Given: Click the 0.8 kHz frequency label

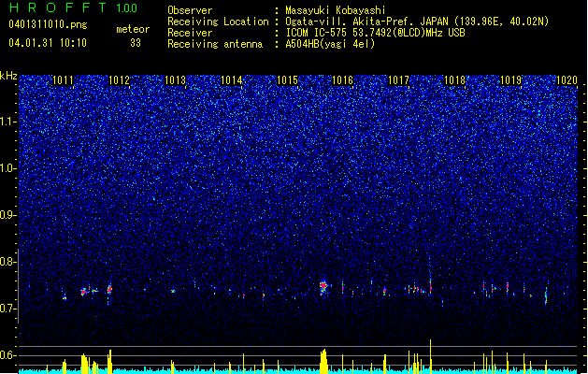Looking at the screenshot, I should [x=8, y=262].
